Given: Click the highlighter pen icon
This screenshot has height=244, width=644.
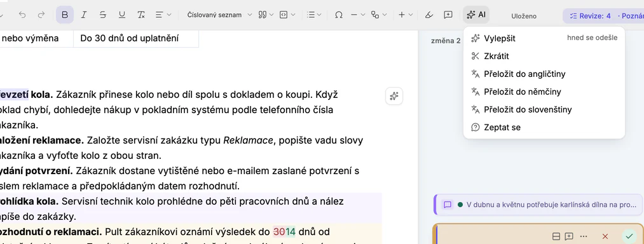Looking at the screenshot, I should click(x=428, y=15).
